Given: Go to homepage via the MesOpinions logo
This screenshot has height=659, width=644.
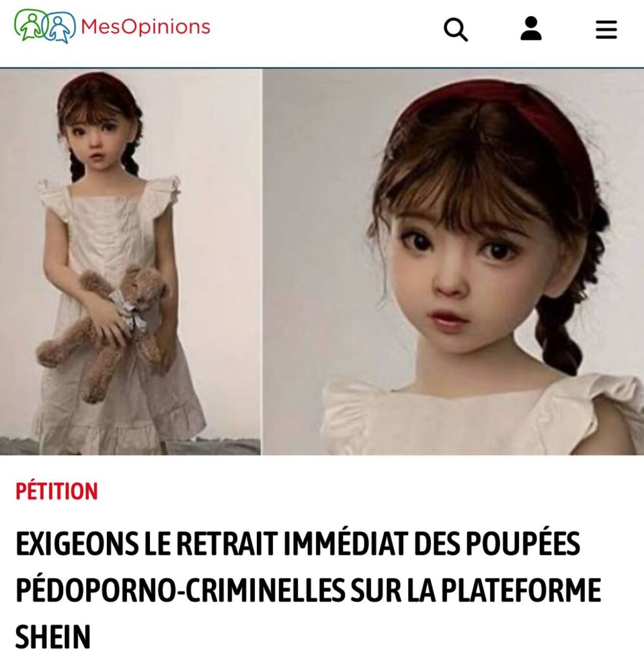Looking at the screenshot, I should [x=112, y=26].
